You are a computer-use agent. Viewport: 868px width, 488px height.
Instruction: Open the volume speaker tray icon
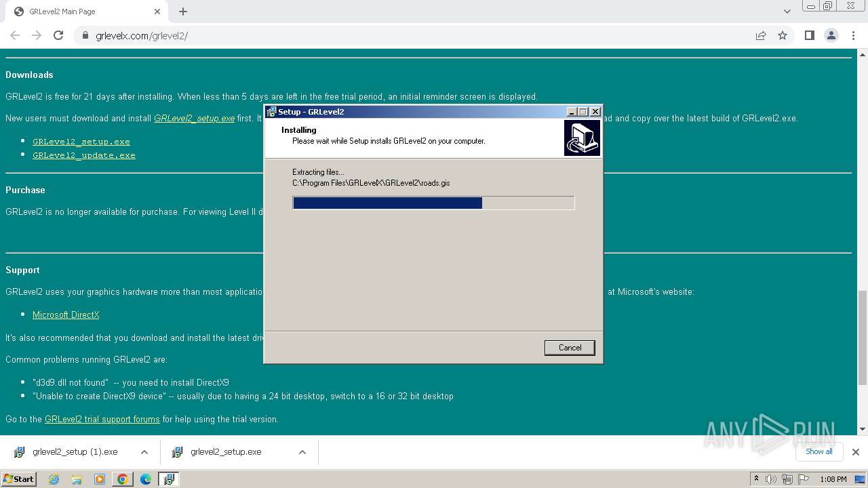point(771,479)
